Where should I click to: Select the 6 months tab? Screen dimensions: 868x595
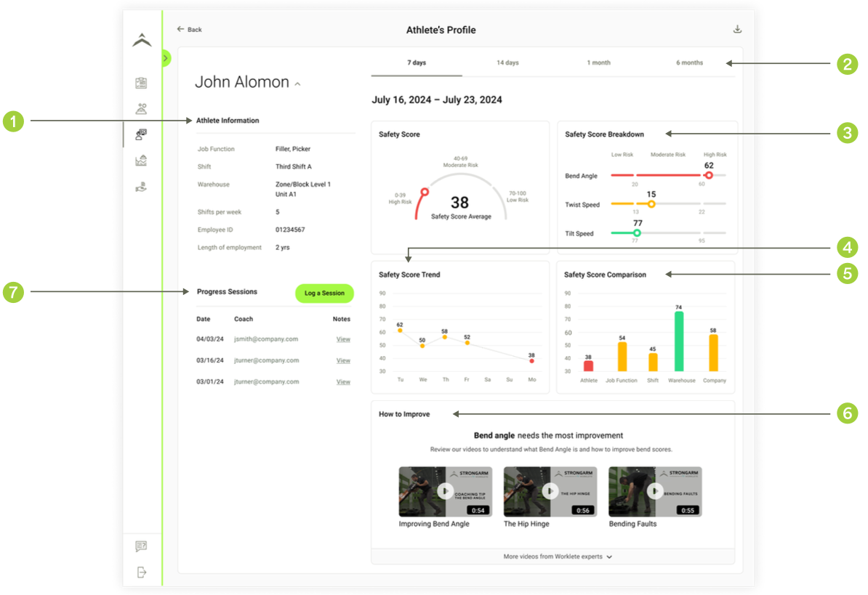coord(689,63)
